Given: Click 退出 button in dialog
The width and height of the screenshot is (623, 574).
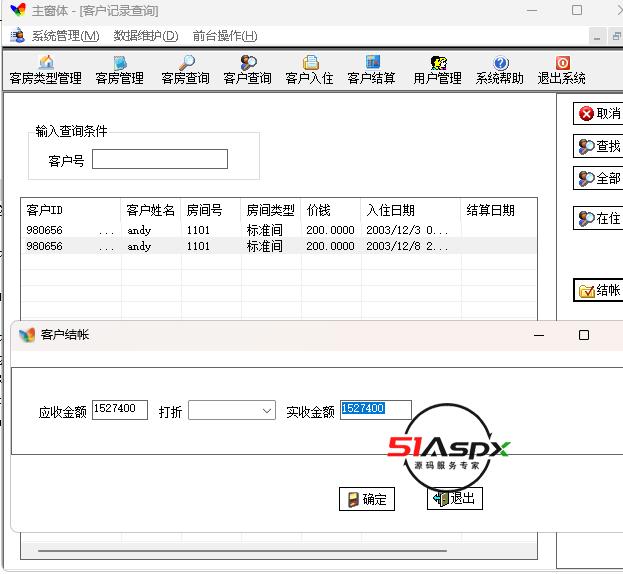Looking at the screenshot, I should point(455,499).
